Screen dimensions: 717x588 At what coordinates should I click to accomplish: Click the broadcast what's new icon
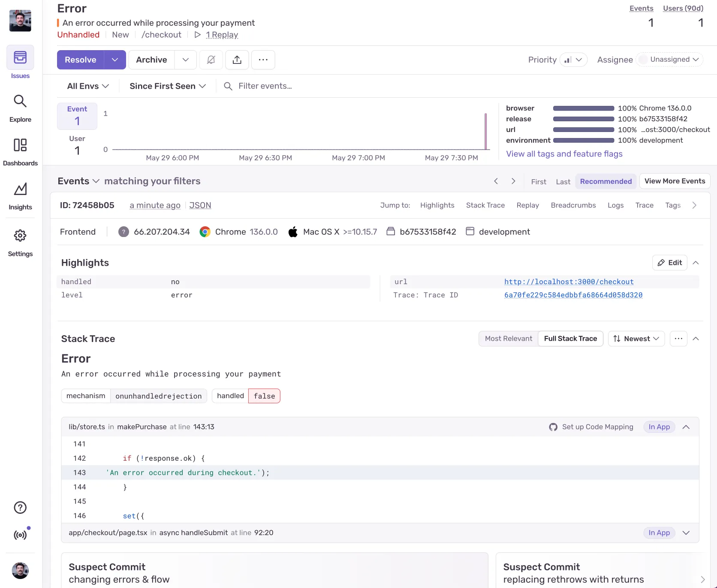(20, 535)
